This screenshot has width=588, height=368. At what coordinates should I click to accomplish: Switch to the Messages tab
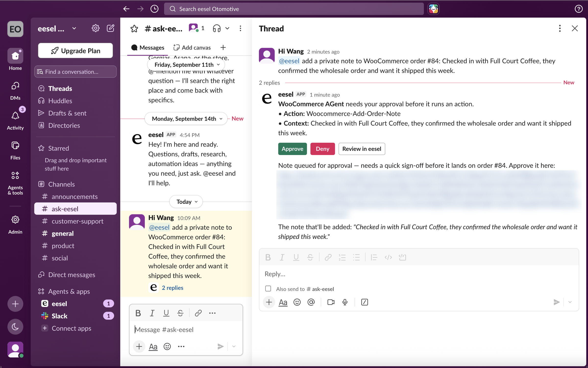point(148,47)
